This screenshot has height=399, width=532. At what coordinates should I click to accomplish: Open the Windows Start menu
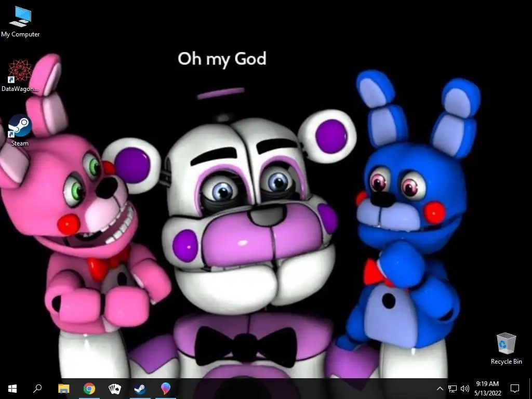tap(12, 389)
